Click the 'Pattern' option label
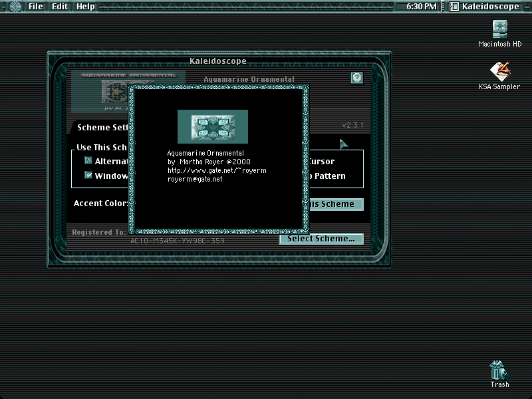 click(x=330, y=176)
